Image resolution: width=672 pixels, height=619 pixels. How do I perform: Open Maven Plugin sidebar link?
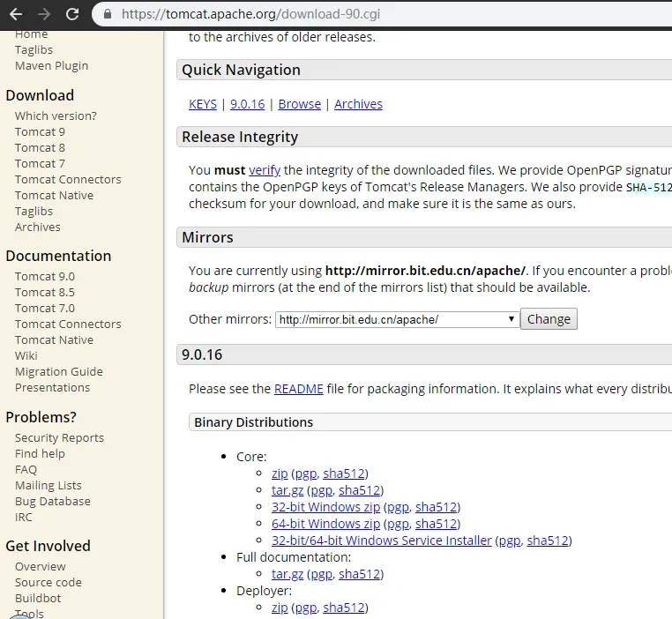51,66
